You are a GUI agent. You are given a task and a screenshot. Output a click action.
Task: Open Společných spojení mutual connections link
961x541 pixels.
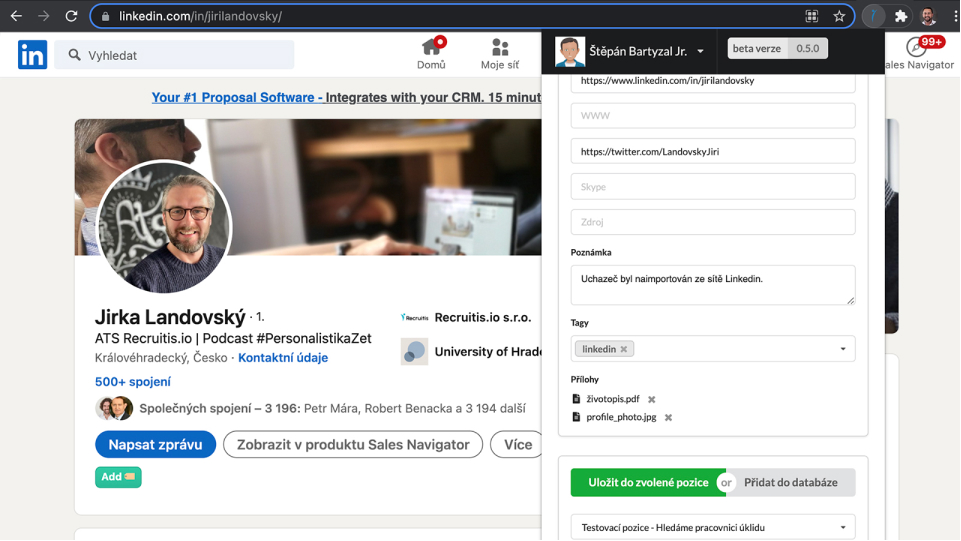[332, 409]
